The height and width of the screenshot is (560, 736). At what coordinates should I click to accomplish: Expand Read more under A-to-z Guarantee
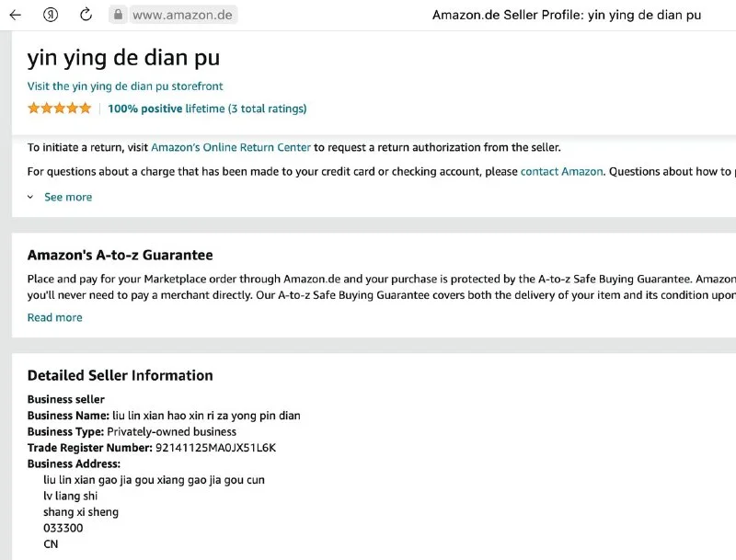[x=54, y=317]
